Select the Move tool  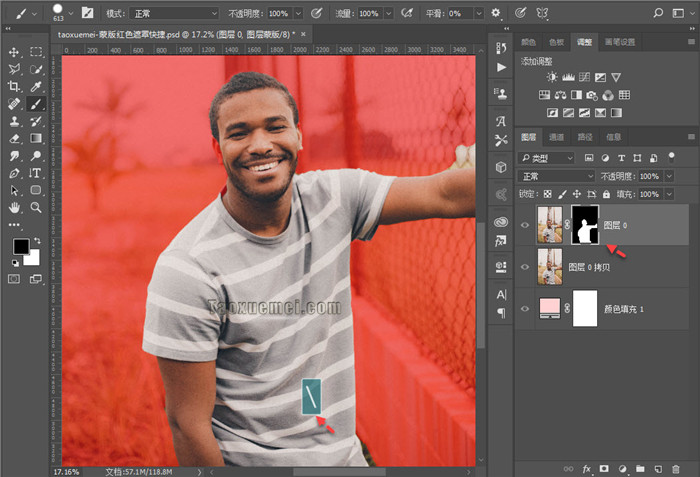(x=14, y=51)
